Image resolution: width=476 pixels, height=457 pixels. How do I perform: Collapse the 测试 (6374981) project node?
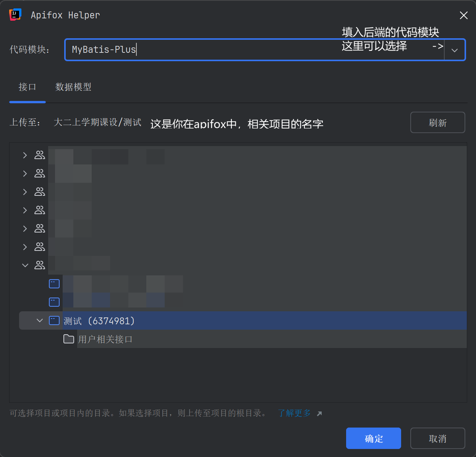click(39, 320)
